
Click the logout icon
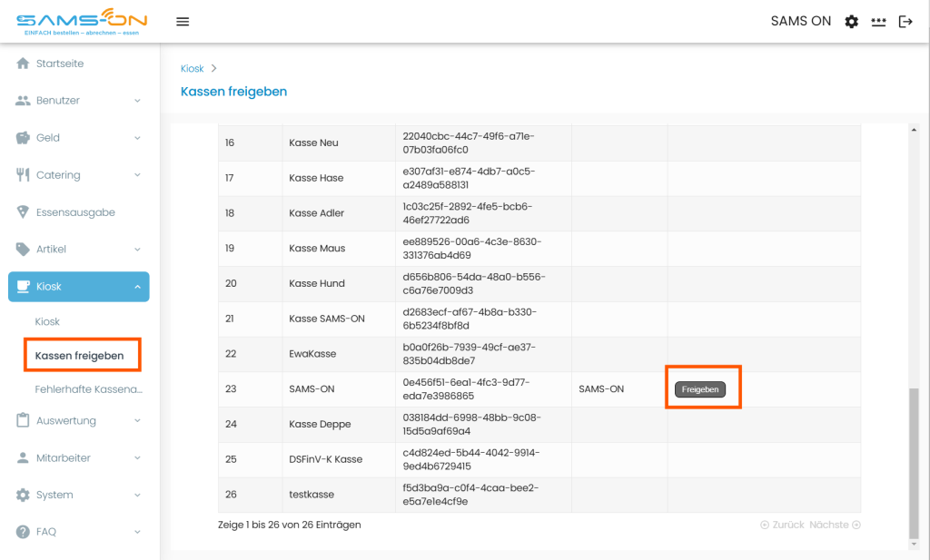(905, 22)
